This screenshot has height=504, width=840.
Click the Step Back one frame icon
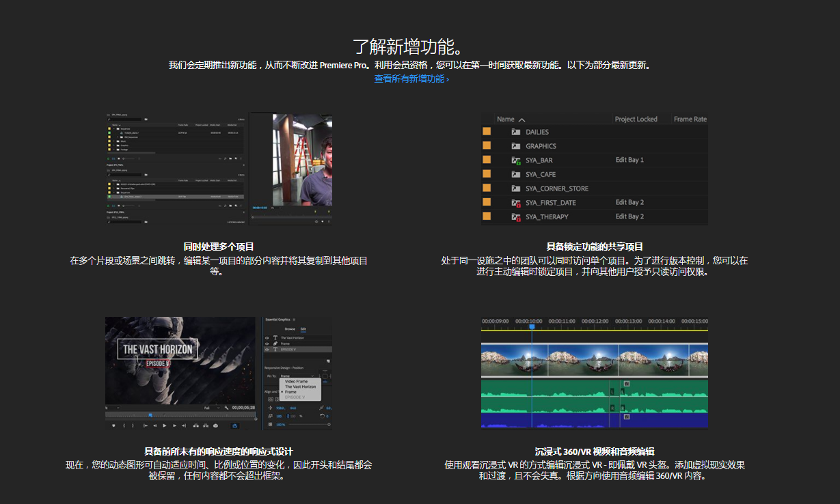click(x=155, y=425)
